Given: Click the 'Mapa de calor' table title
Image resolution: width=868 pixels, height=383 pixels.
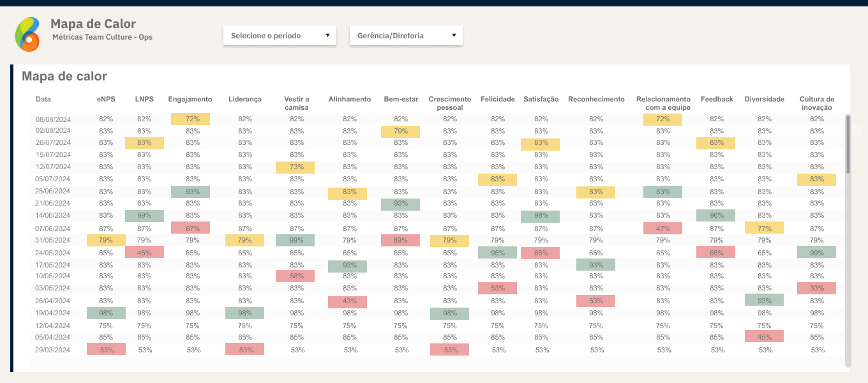Looking at the screenshot, I should click(64, 77).
